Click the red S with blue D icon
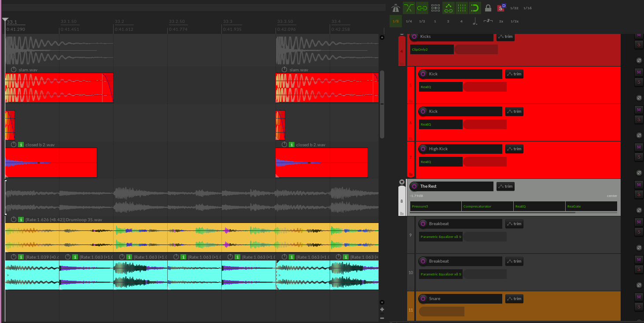Screen dimensions: 644x323 tap(501, 8)
